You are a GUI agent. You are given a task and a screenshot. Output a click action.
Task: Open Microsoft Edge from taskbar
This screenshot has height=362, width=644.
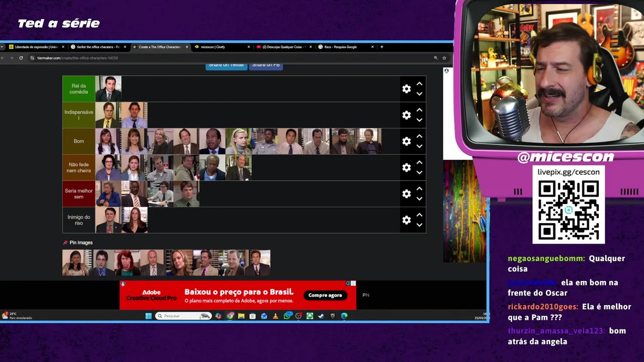[344, 316]
